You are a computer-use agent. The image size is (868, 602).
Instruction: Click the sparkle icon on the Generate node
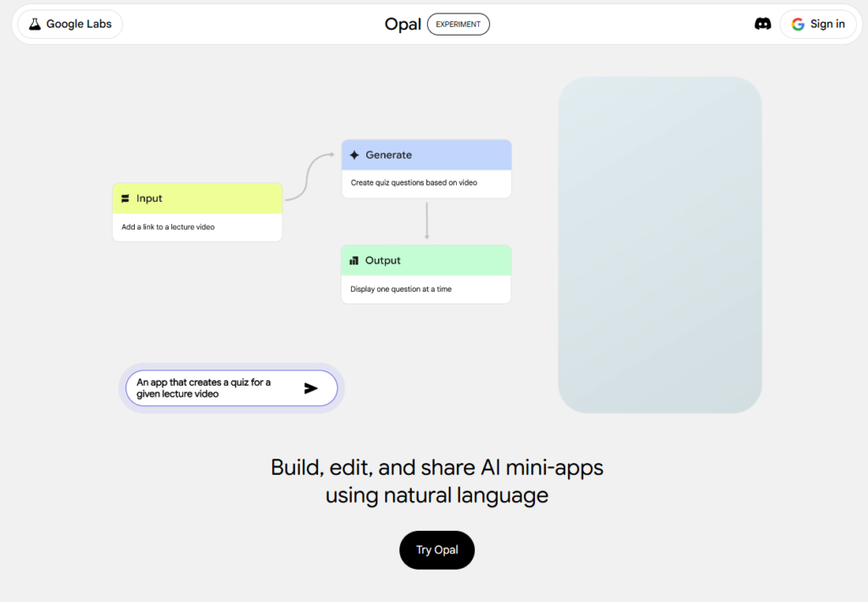coord(353,154)
